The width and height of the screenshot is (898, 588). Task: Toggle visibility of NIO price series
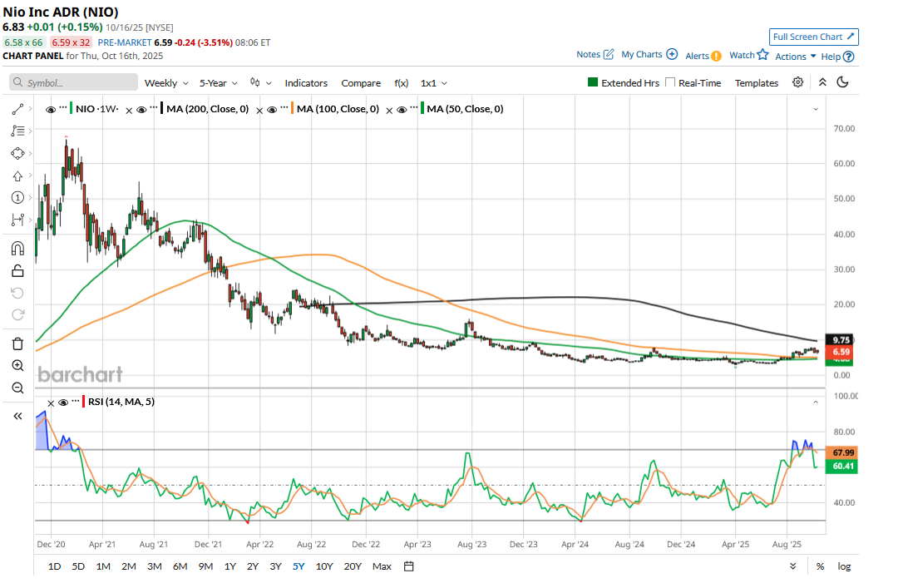(x=51, y=110)
